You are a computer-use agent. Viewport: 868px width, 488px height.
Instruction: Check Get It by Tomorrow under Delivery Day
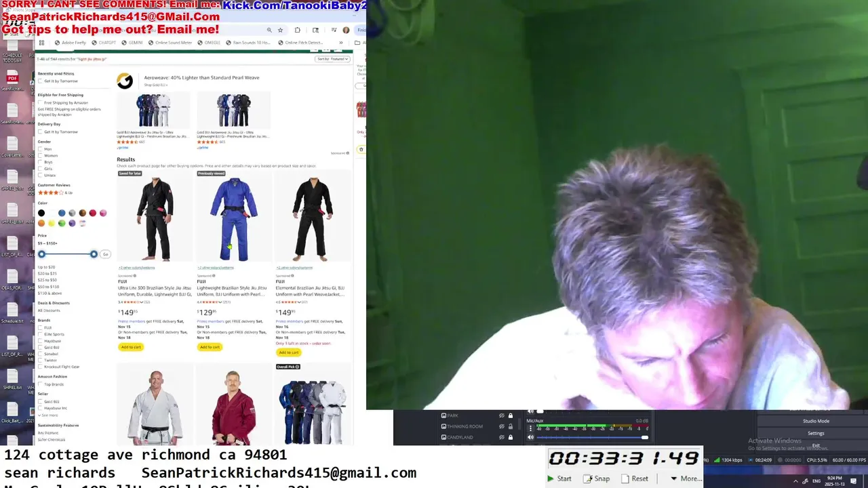click(40, 131)
